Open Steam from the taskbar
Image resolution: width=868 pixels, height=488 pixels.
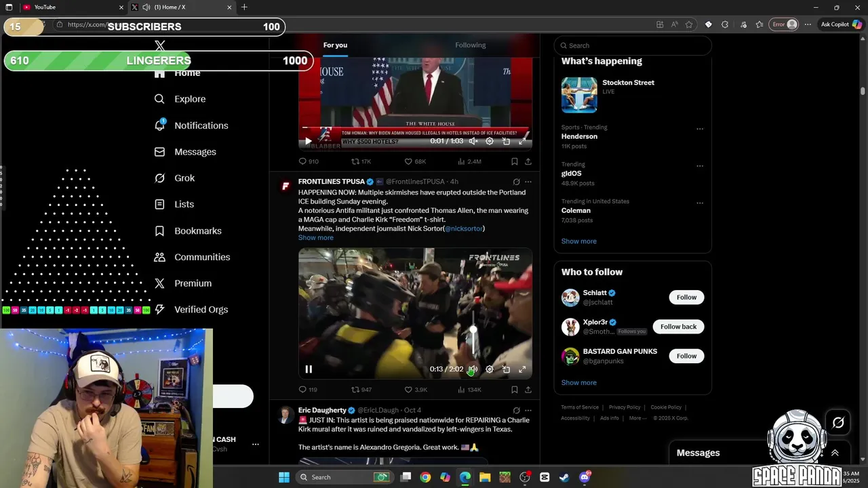(x=564, y=477)
